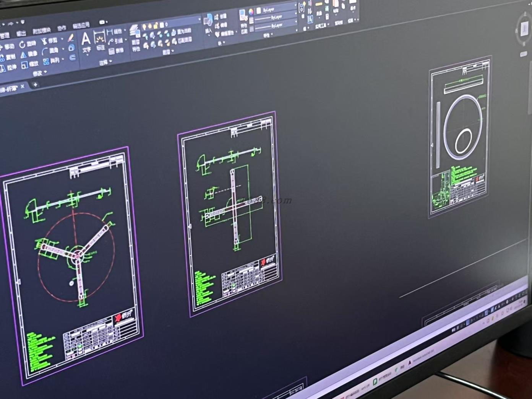Image resolution: width=532 pixels, height=399 pixels.
Task: Click the Edit (编辑) block icon
Action: (221, 25)
